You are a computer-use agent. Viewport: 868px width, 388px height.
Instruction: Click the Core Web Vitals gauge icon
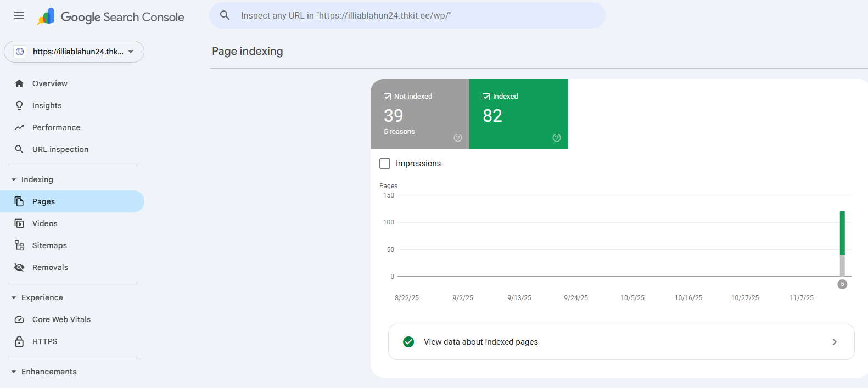tap(19, 319)
